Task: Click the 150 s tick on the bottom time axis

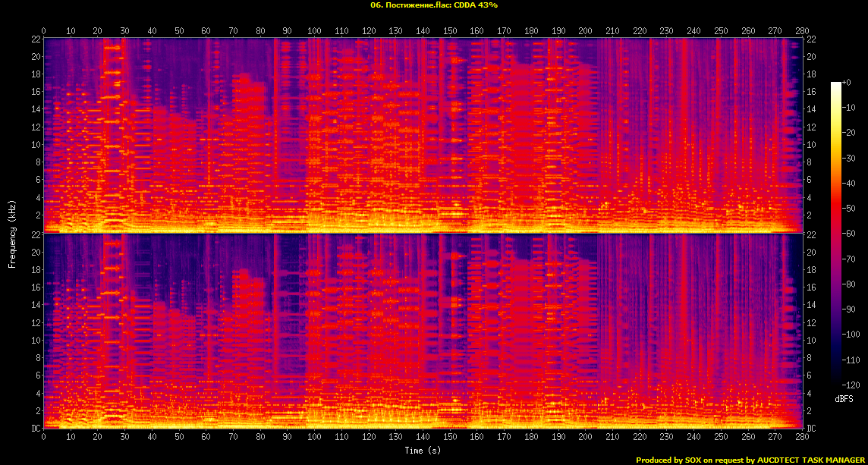Action: 450,438
